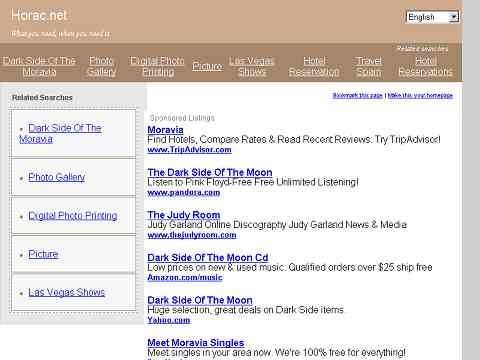Open Dark Side Of The Moravia in top navigation

point(39,66)
